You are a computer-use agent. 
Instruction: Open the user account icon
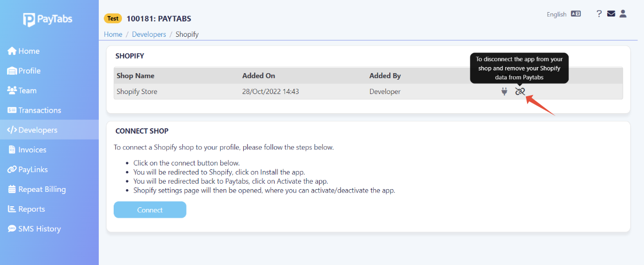623,14
